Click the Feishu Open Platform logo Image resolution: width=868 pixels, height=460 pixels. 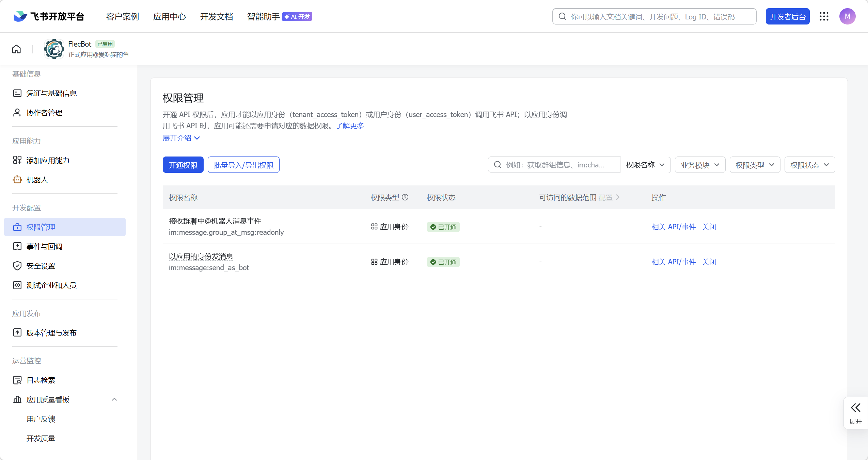click(49, 16)
